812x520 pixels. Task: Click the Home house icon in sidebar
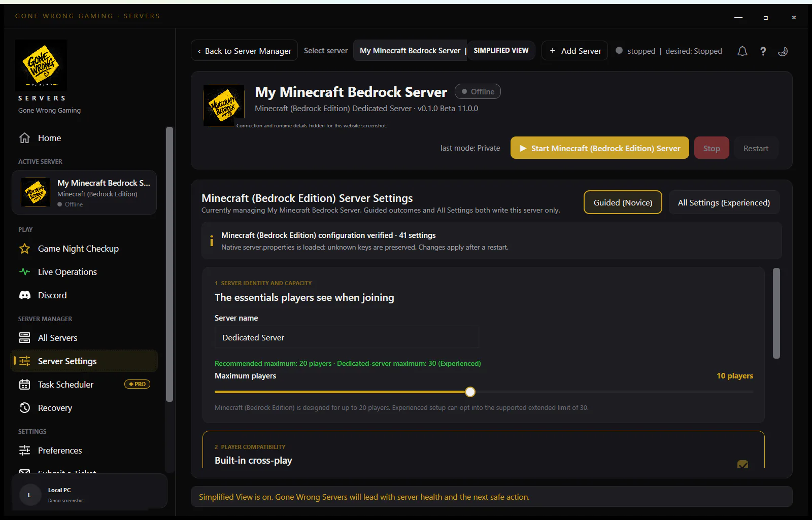coord(24,138)
